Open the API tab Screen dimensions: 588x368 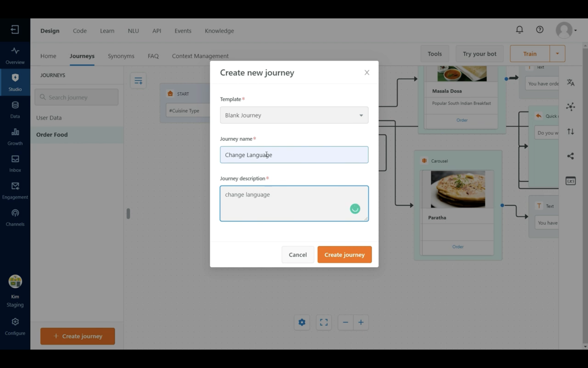tap(157, 31)
